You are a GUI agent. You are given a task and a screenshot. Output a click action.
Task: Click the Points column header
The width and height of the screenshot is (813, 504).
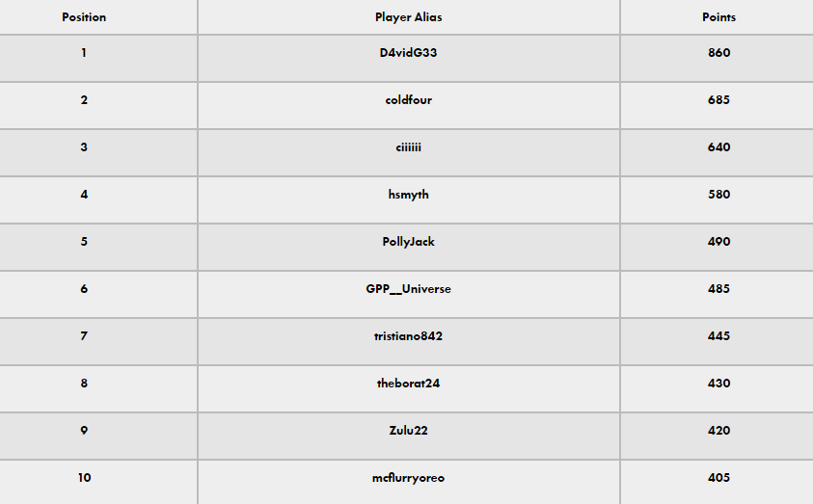tap(718, 17)
